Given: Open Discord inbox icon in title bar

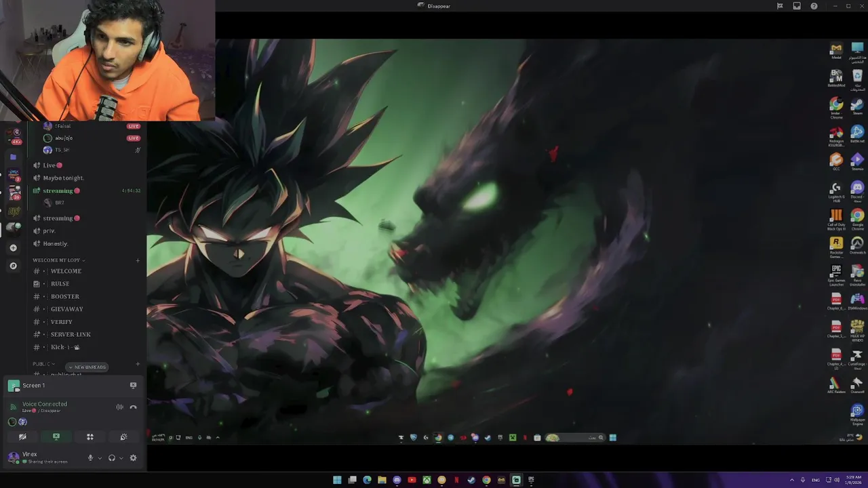Looking at the screenshot, I should [797, 6].
